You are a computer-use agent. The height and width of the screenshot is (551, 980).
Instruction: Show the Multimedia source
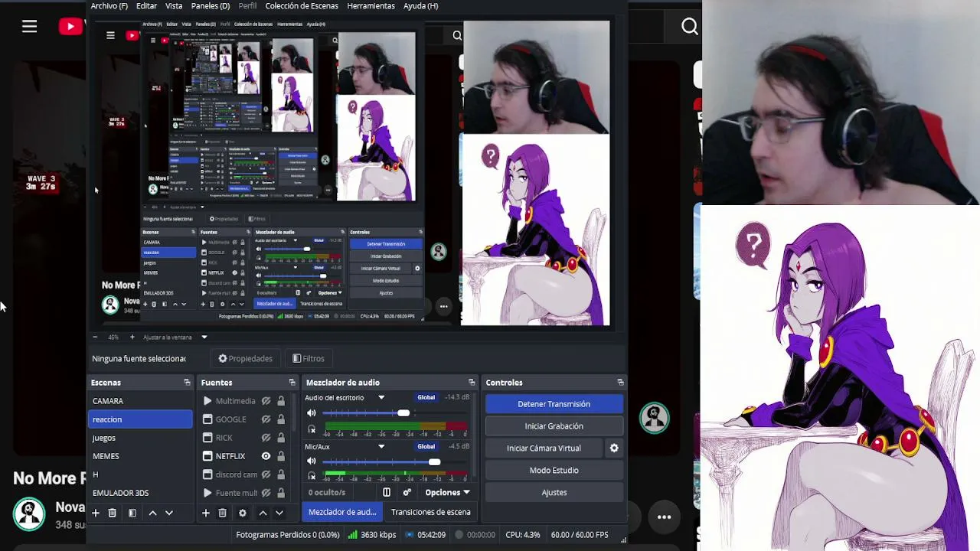pyautogui.click(x=266, y=401)
